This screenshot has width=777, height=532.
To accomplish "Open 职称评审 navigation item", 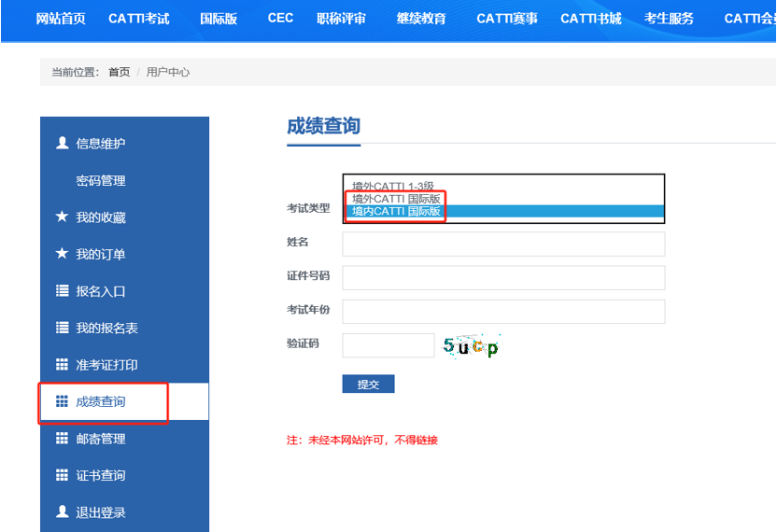I will coord(342,19).
